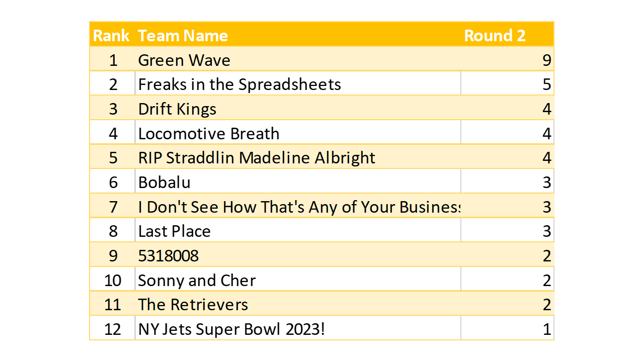The image size is (644, 362).
Task: Click the Rank column header
Action: 111,36
